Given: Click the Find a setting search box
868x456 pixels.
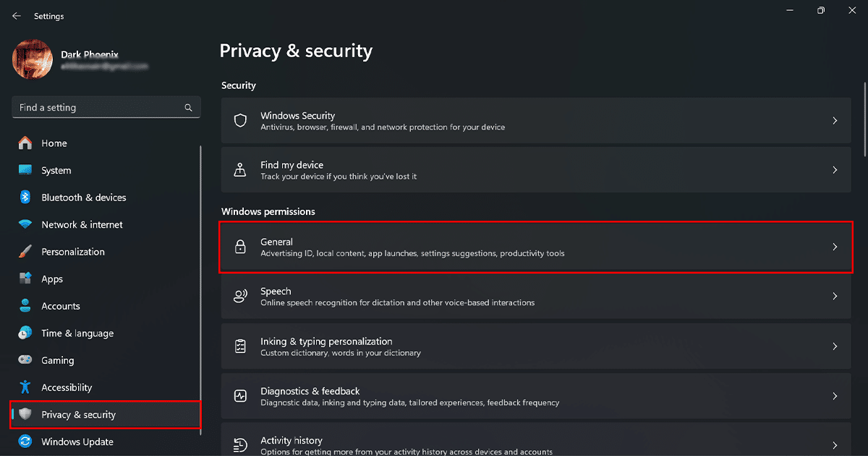Looking at the screenshot, I should [98, 108].
